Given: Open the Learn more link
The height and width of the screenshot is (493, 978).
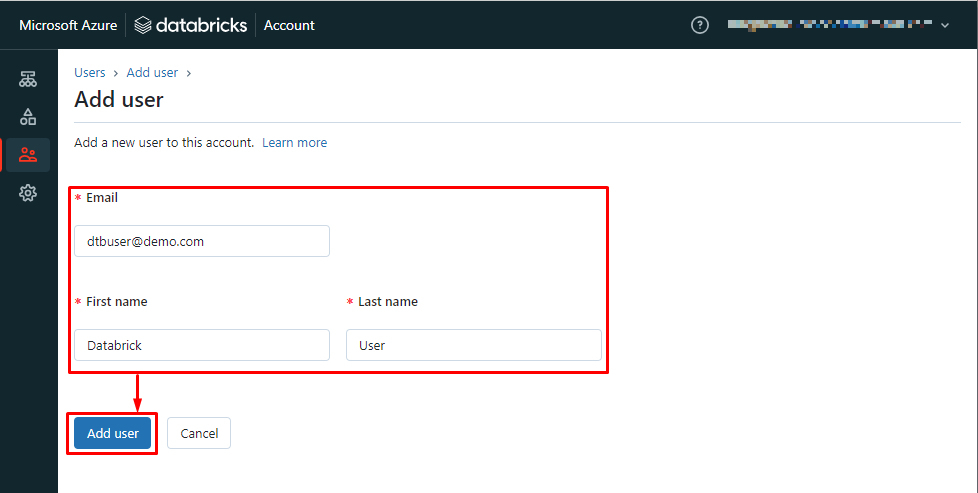Looking at the screenshot, I should point(294,142).
